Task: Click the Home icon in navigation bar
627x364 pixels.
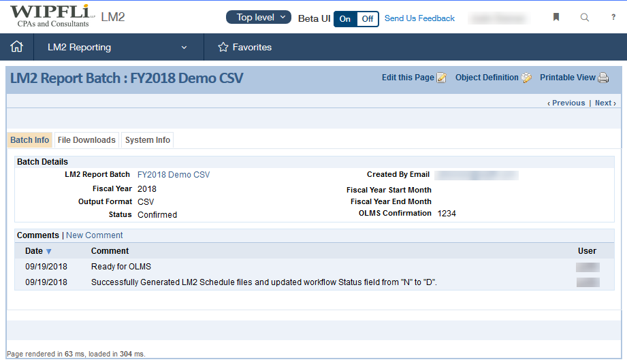Action: 17,47
